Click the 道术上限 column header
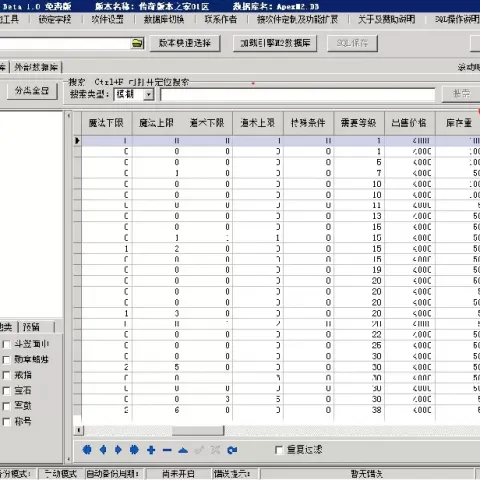 (258, 123)
